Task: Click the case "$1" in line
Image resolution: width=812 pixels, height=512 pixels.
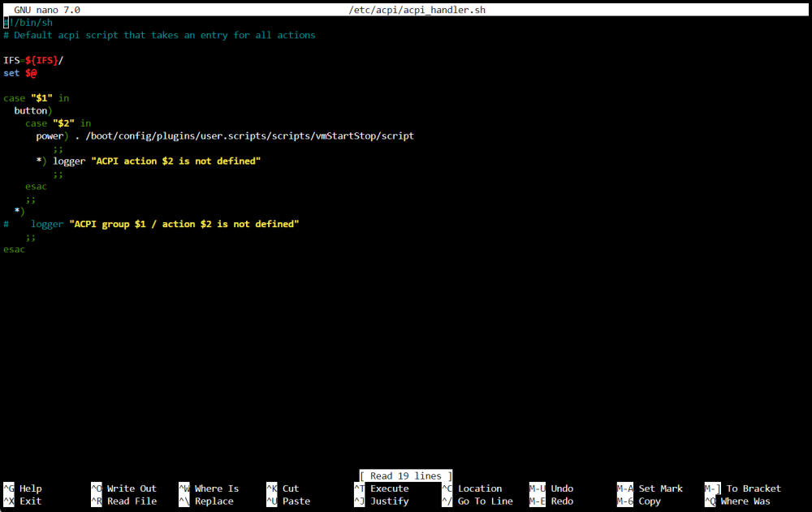Action: (37, 98)
